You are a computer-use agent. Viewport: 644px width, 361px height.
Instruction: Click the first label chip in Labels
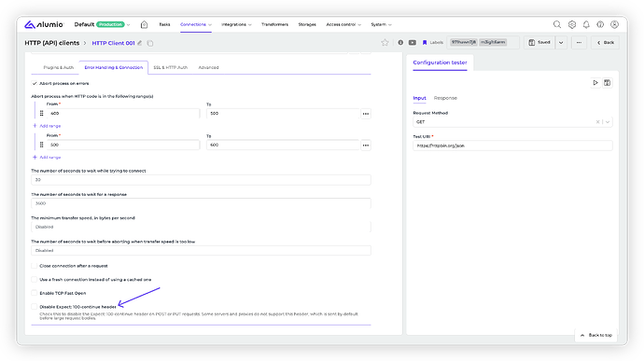(x=464, y=42)
